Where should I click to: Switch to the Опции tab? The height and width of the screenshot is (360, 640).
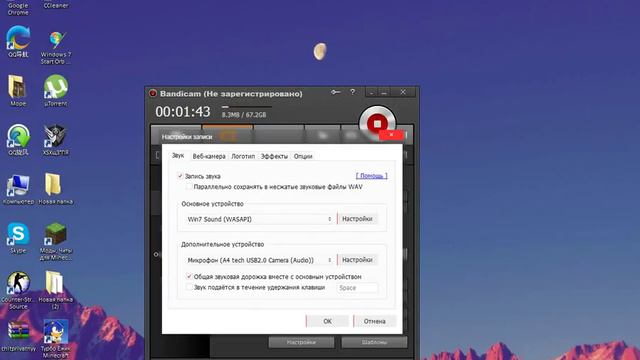(303, 156)
